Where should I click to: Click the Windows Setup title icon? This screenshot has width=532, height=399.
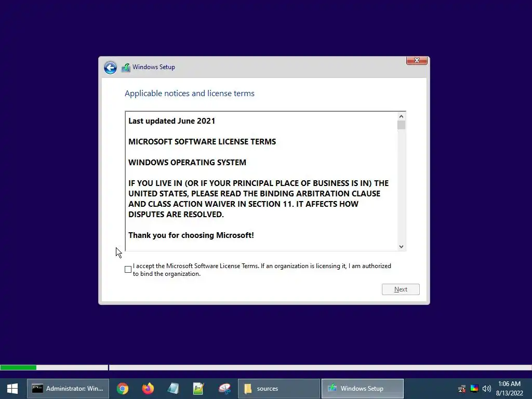126,68
